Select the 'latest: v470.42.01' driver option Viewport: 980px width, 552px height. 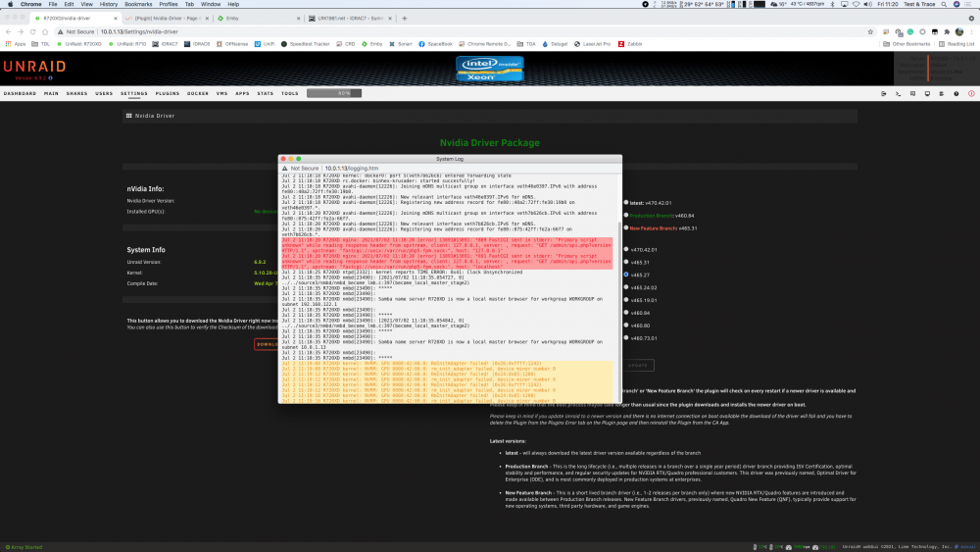click(x=625, y=203)
